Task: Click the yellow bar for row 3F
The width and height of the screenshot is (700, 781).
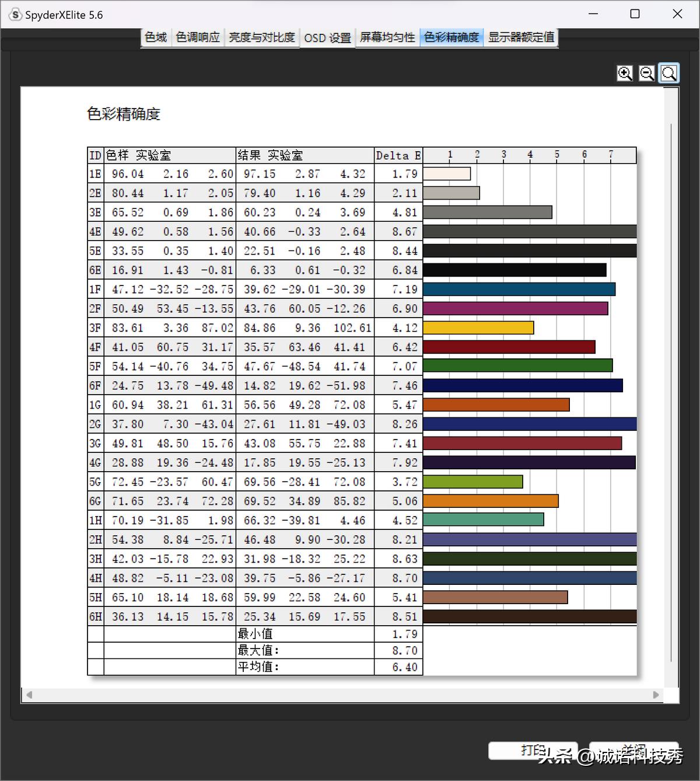Action: [478, 327]
